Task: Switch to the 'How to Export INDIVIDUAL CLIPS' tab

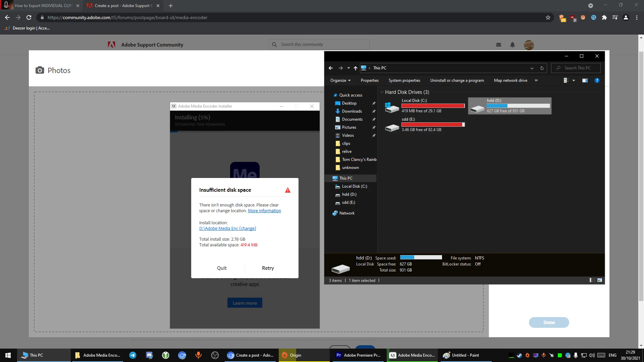Action: point(44,6)
